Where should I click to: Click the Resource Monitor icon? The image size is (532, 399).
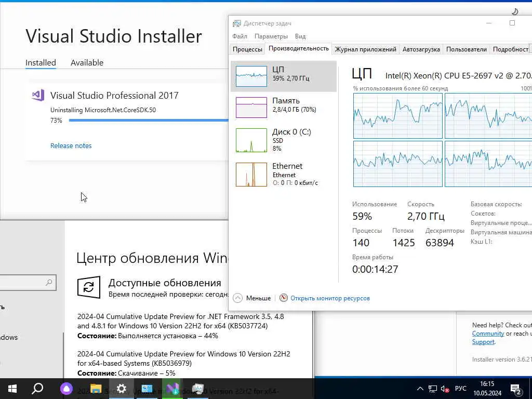coord(283,298)
